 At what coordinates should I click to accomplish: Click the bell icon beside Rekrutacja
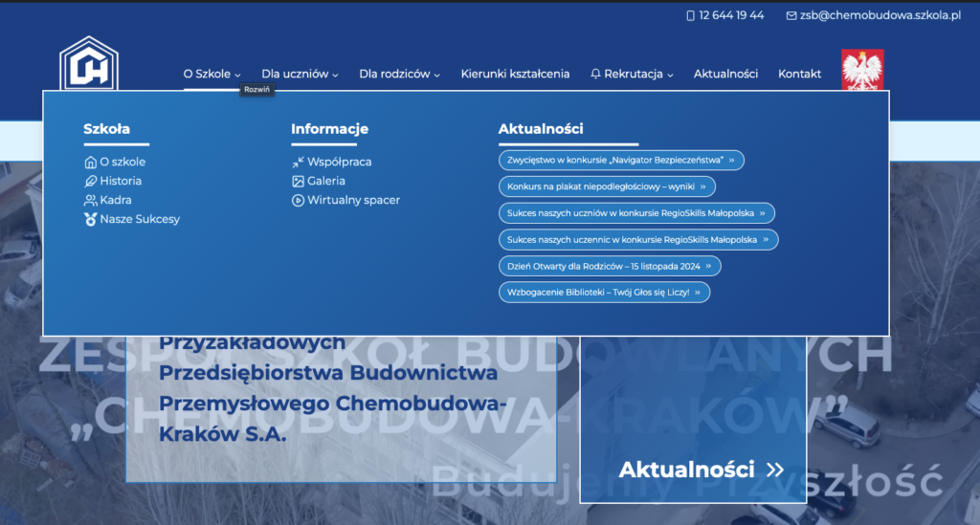click(595, 75)
